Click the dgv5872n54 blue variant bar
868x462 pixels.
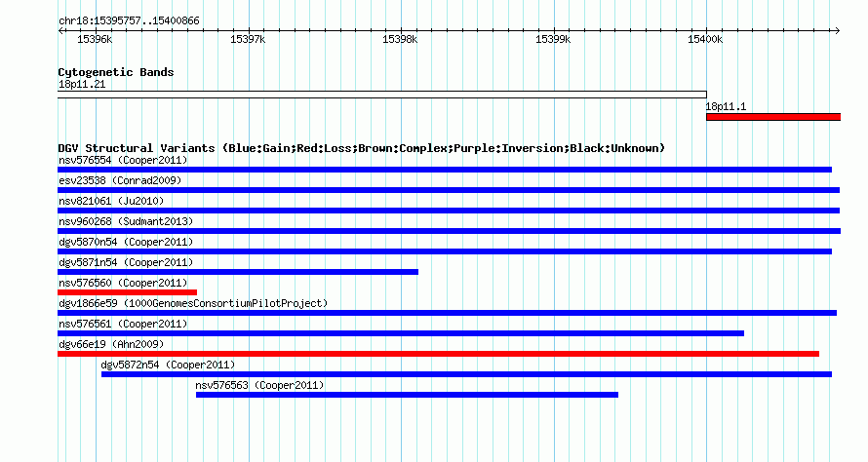pyautogui.click(x=466, y=374)
